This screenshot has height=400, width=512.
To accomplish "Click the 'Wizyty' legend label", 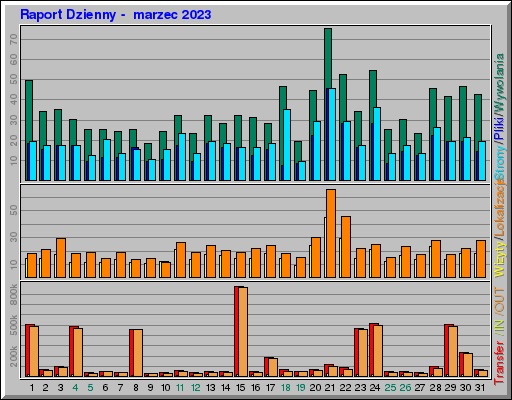I will pos(499,258).
